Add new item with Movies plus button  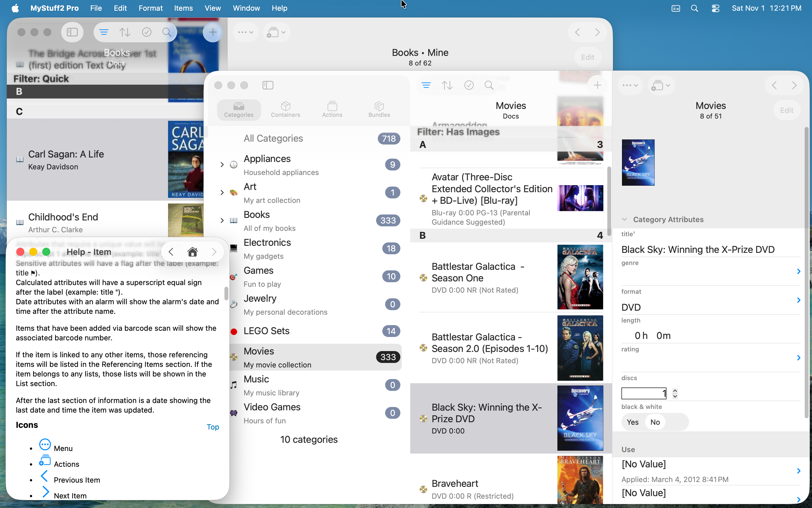pos(597,85)
